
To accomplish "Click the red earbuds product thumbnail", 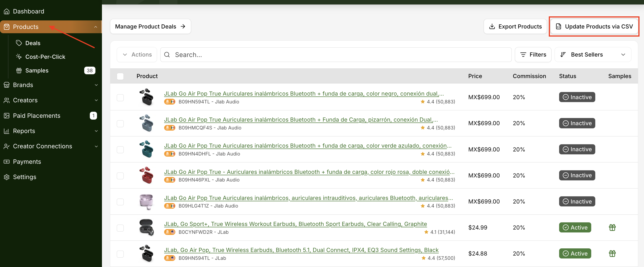I will 146,175.
